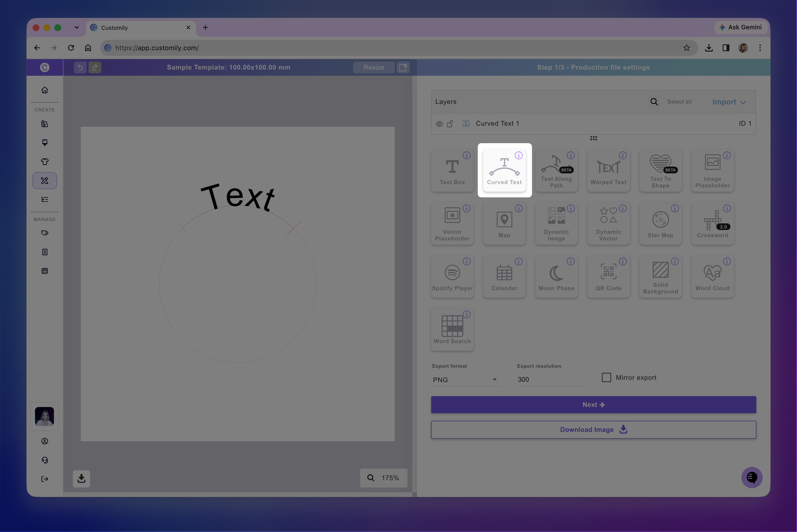Screen dimensions: 797x532
Task: Insert a Vector Placeholder element
Action: (452, 223)
